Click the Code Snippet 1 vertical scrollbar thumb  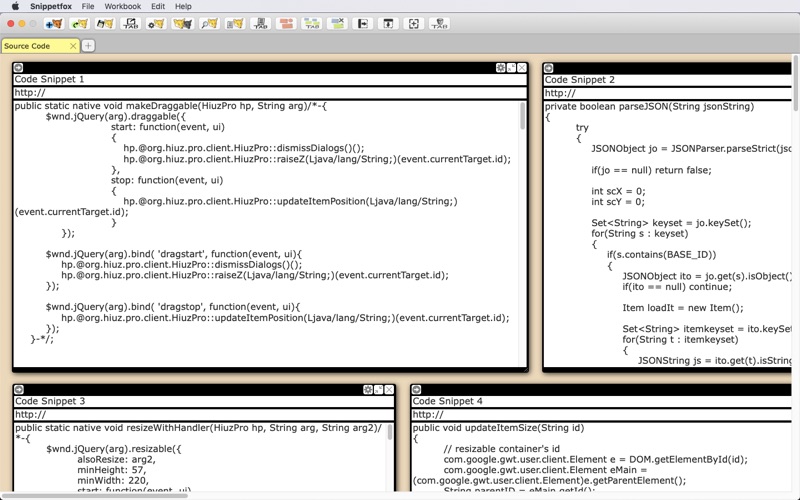click(522, 115)
